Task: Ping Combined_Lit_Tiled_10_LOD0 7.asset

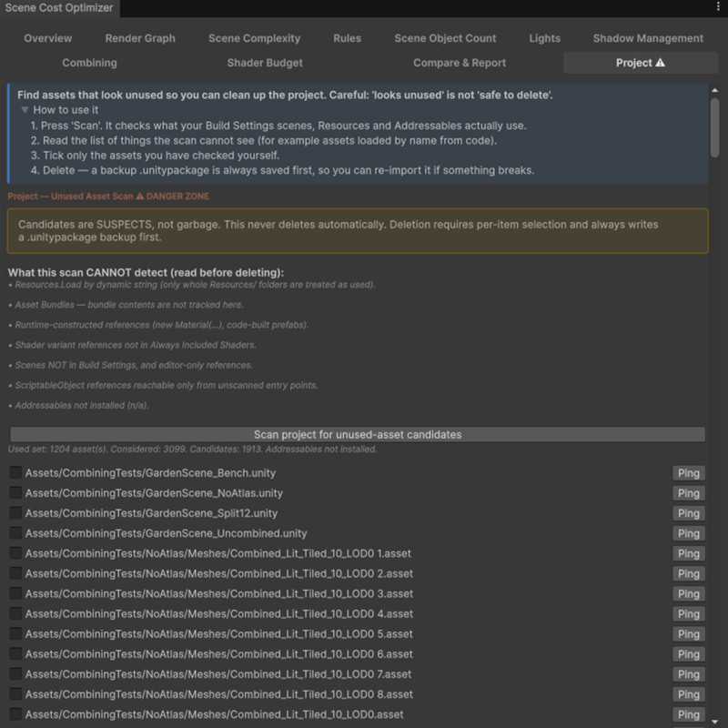Action: click(689, 674)
